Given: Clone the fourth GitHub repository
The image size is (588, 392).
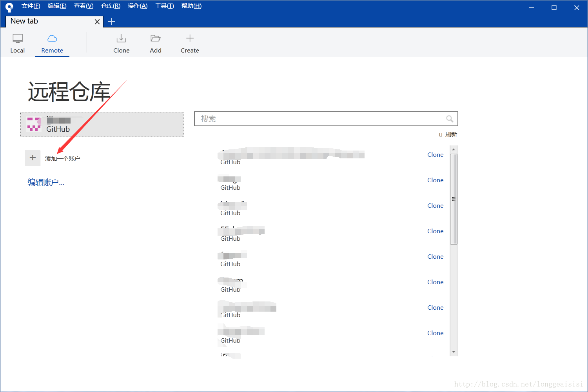Looking at the screenshot, I should click(x=435, y=231).
